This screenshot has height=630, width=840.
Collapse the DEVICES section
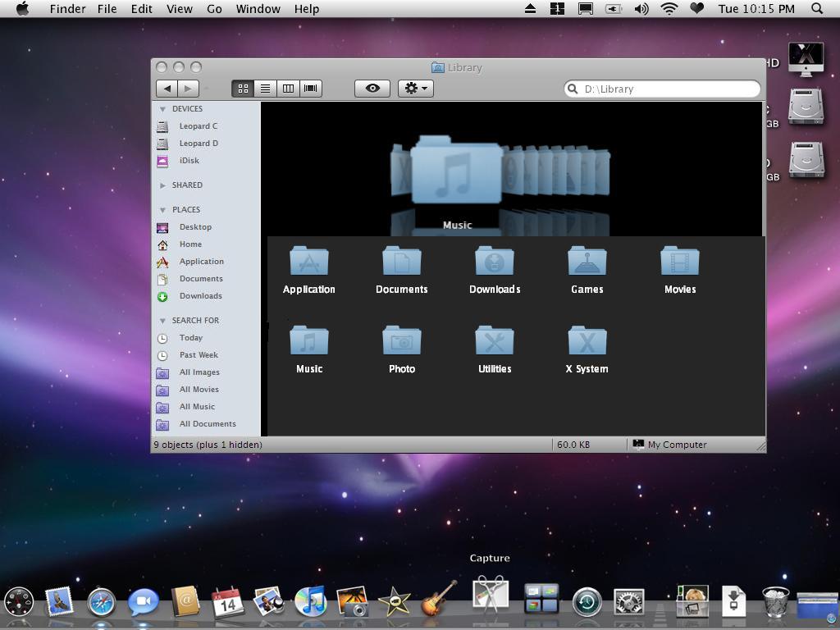tap(162, 109)
